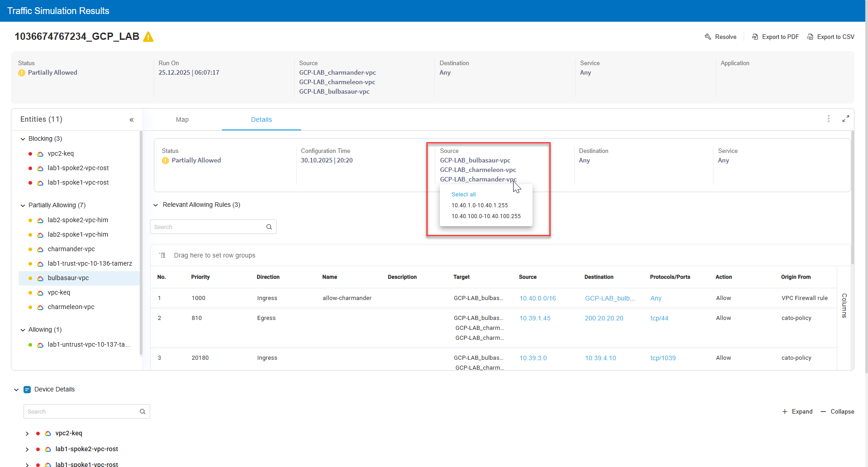Click the Export to PDF icon
Viewport: 868px width, 467px height.
click(x=755, y=37)
